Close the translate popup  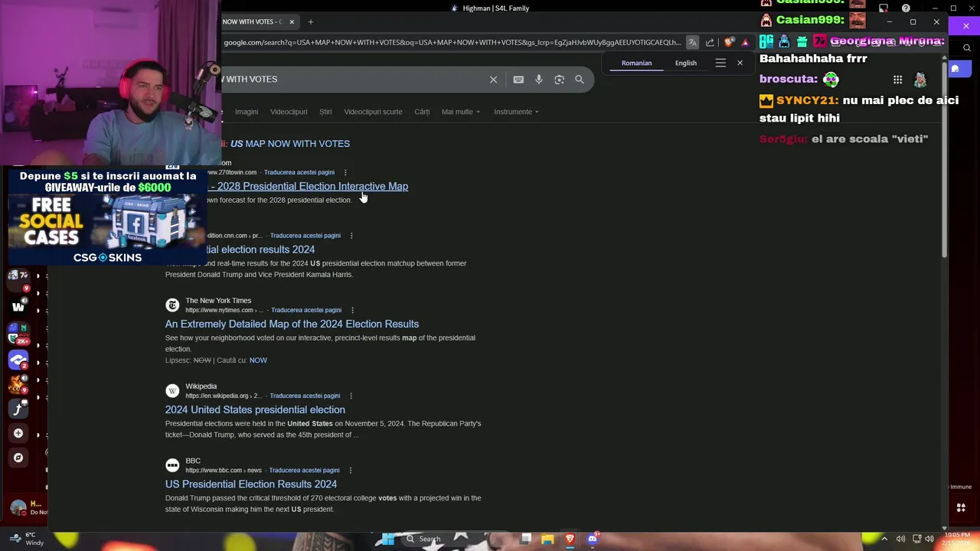pos(740,63)
